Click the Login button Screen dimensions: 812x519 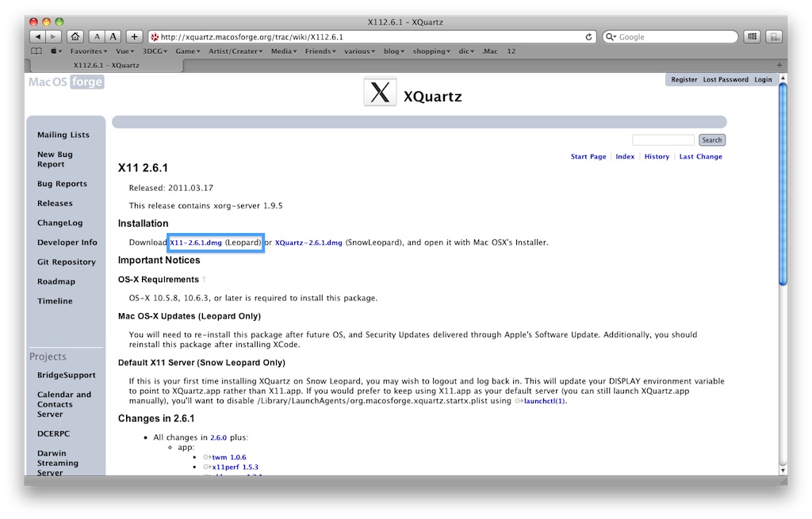763,79
